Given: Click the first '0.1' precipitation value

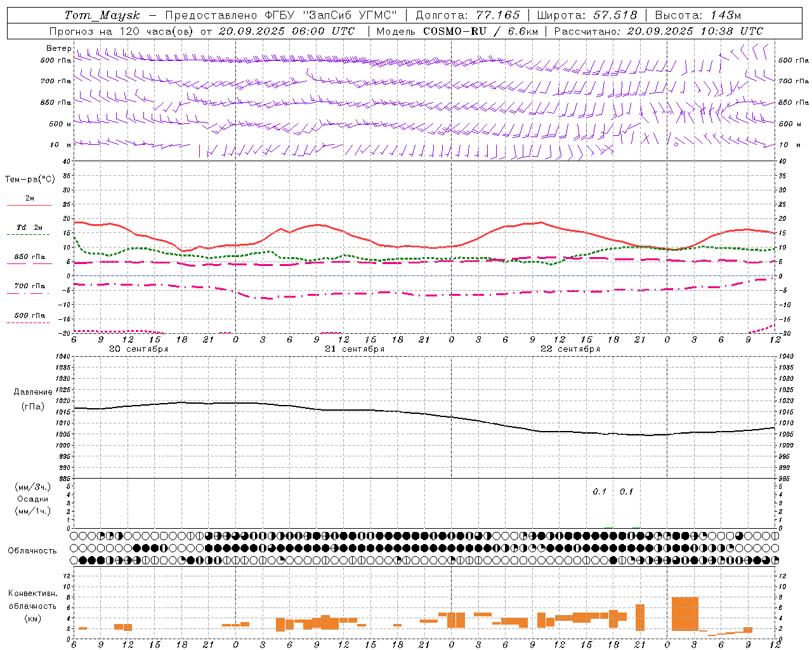Looking at the screenshot, I should pyautogui.click(x=599, y=492).
